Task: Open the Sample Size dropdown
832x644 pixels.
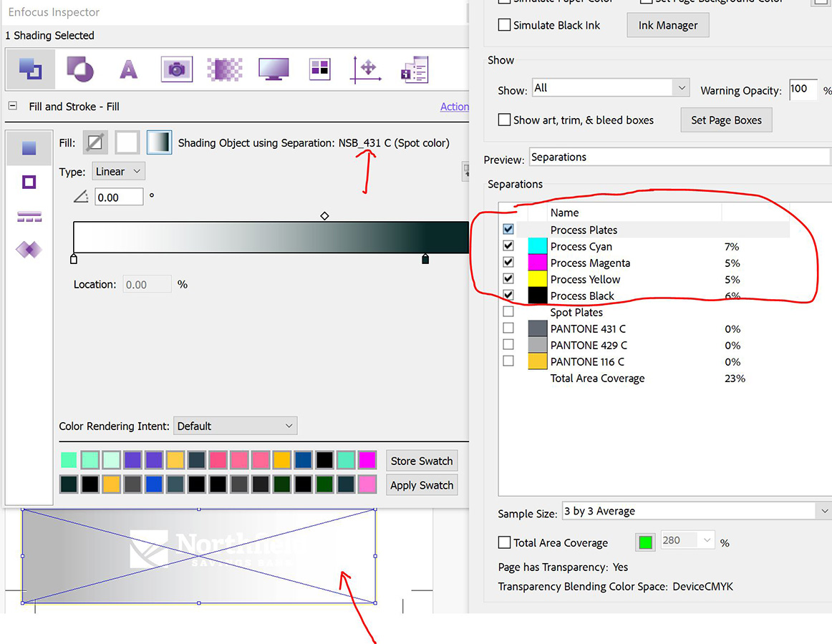Action: [697, 511]
